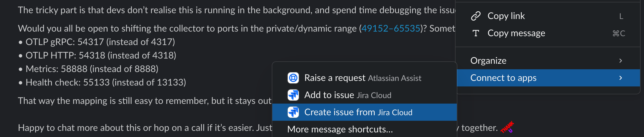This screenshot has height=137, width=644.
Task: Click the chain icon beside Copy link
Action: [x=476, y=16]
